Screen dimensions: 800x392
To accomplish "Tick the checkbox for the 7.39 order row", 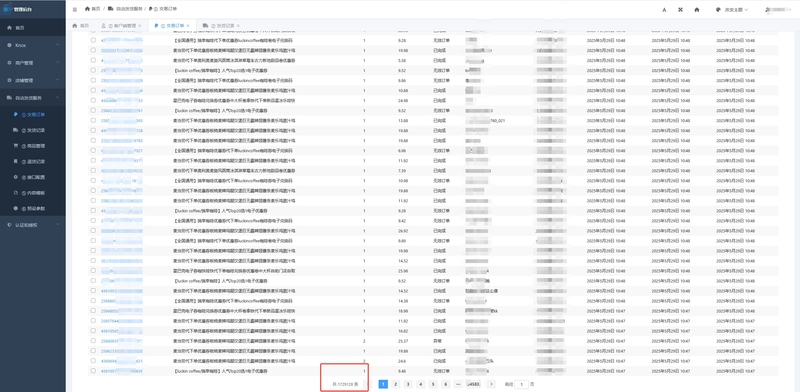I will click(x=93, y=170).
